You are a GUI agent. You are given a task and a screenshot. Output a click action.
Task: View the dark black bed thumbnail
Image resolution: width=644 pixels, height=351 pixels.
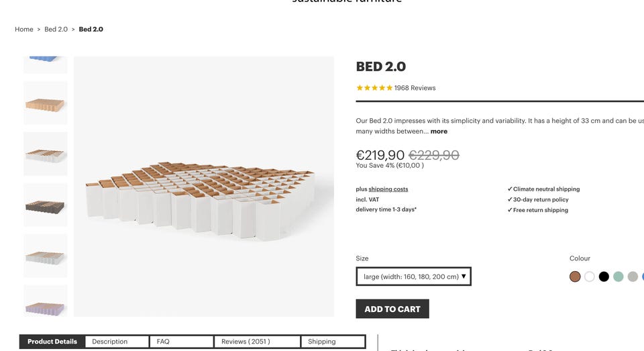coord(46,205)
